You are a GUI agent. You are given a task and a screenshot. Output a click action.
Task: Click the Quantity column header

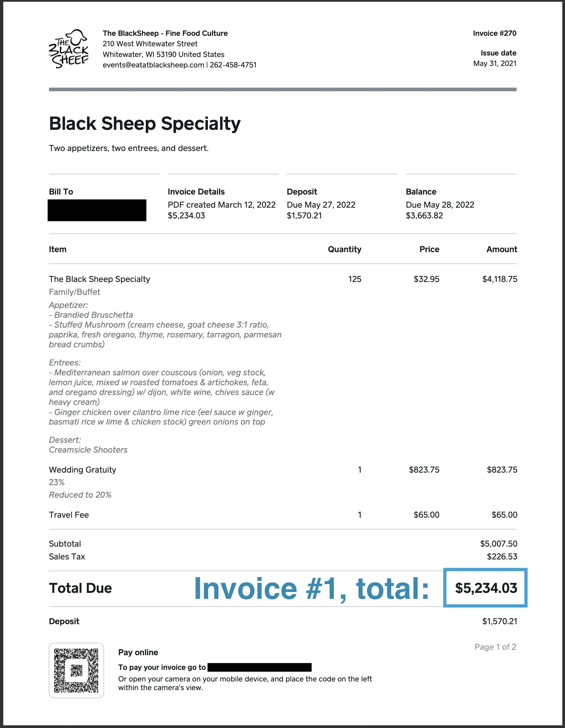pyautogui.click(x=344, y=249)
